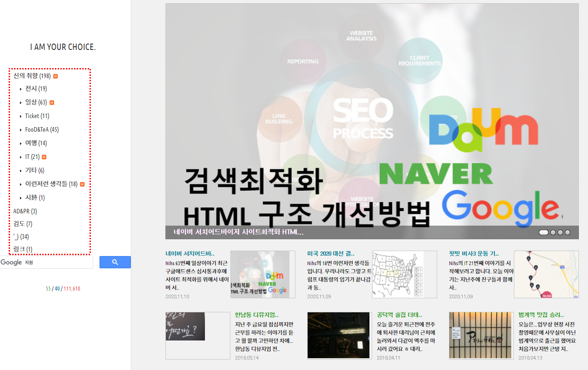Click excerpt starting Nihs의 18번 이런저런 생각들
The height and width of the screenshot is (370, 588).
339,275
